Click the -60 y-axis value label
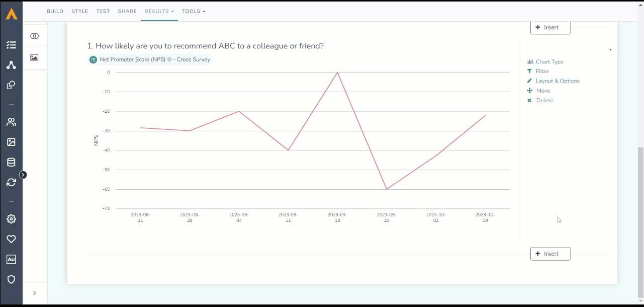This screenshot has height=307, width=644. [x=105, y=189]
